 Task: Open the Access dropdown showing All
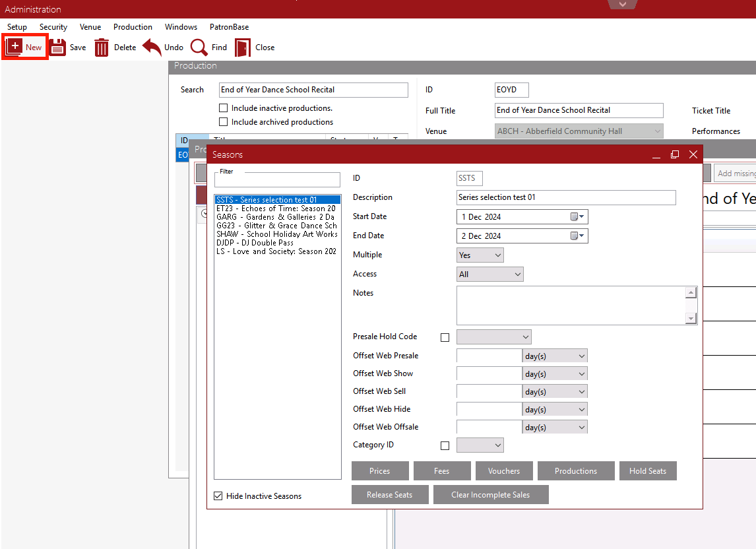[x=490, y=274]
